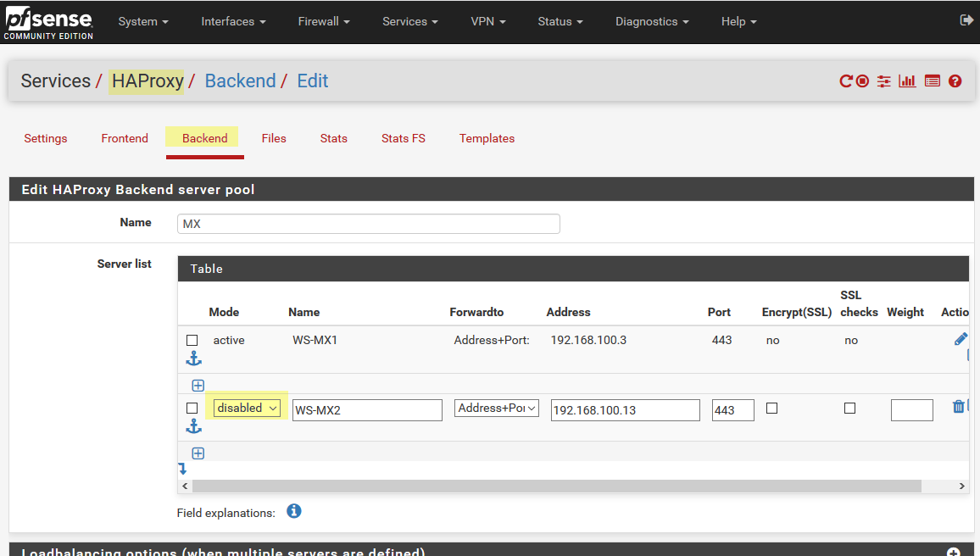Enable the Encrypt(SSL) checkbox for WS-MX2
The image size is (980, 556).
pos(771,408)
